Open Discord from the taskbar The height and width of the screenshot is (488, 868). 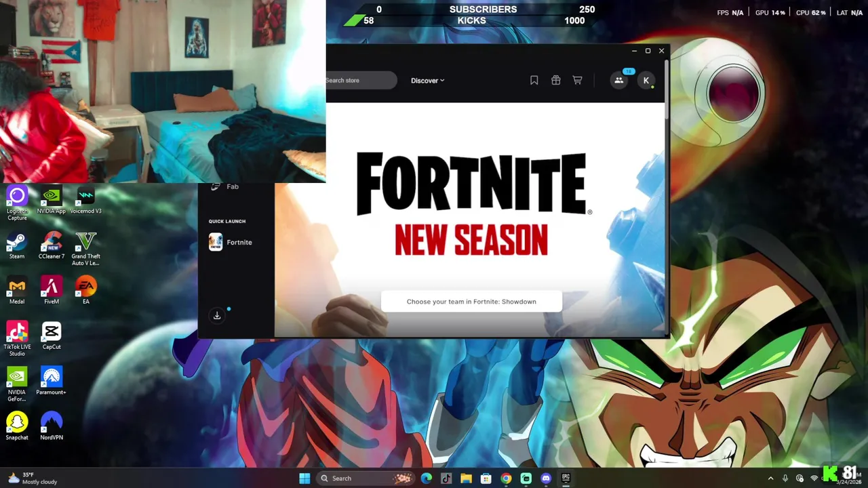(546, 479)
